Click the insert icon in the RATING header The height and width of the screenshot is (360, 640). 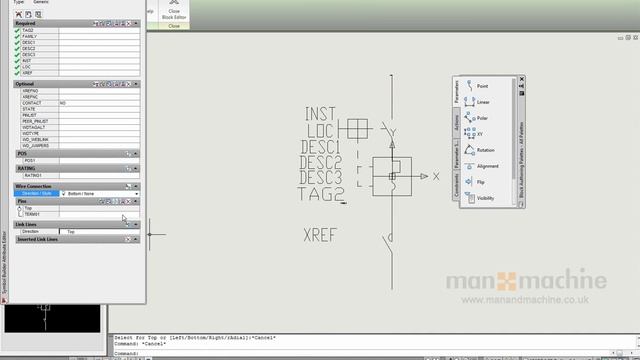point(128,169)
